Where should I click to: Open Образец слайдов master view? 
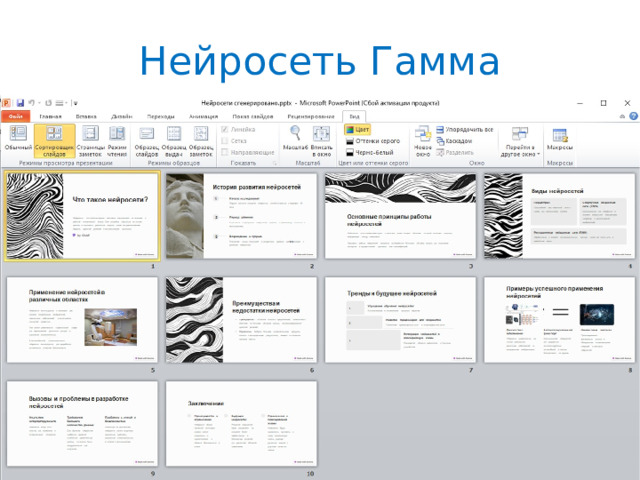(x=147, y=141)
